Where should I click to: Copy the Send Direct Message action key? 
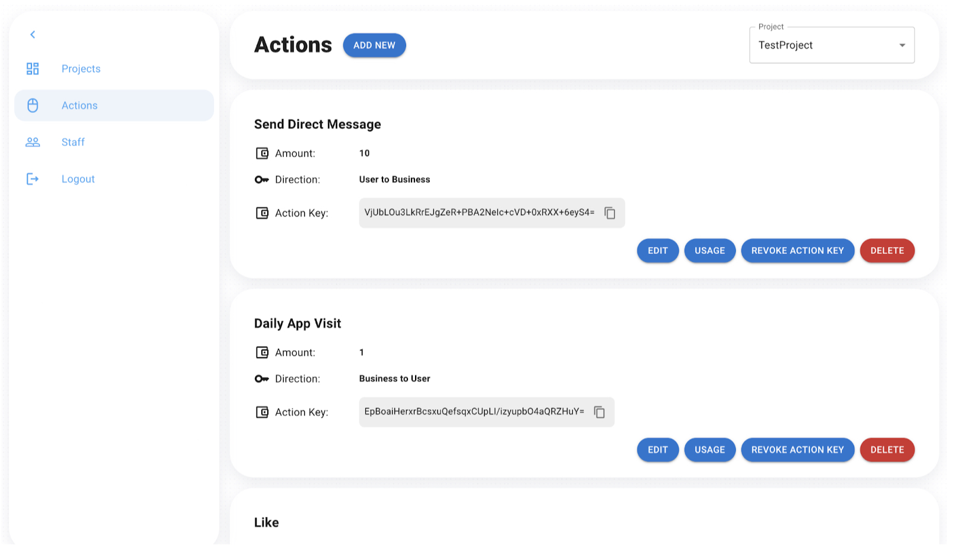pyautogui.click(x=610, y=213)
